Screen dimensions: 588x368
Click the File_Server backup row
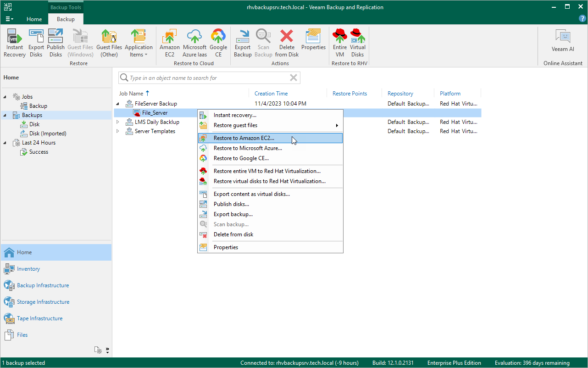click(x=298, y=113)
